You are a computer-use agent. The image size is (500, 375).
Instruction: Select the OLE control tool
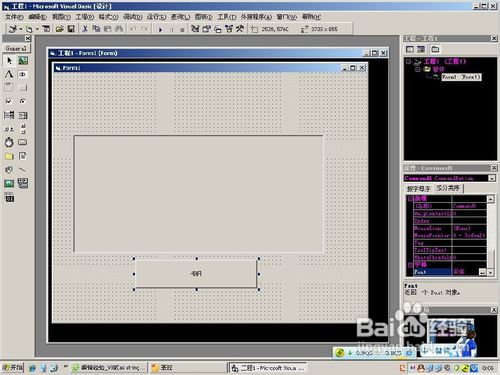coord(9,198)
